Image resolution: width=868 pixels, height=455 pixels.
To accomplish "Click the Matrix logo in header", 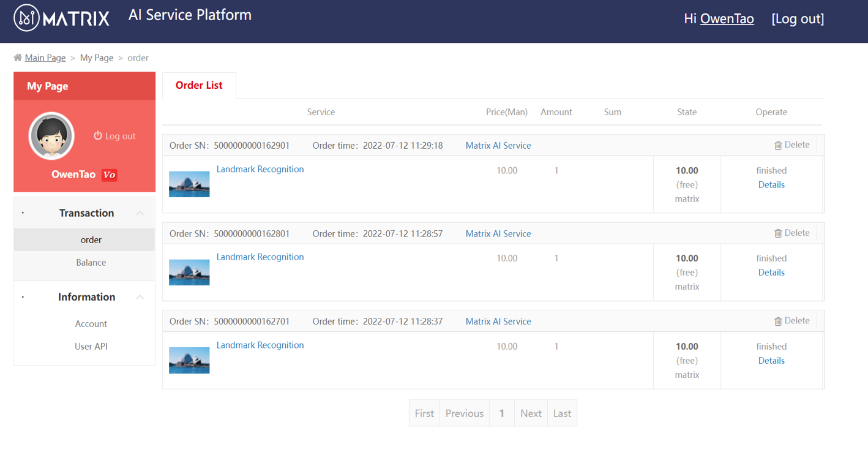I will [61, 18].
